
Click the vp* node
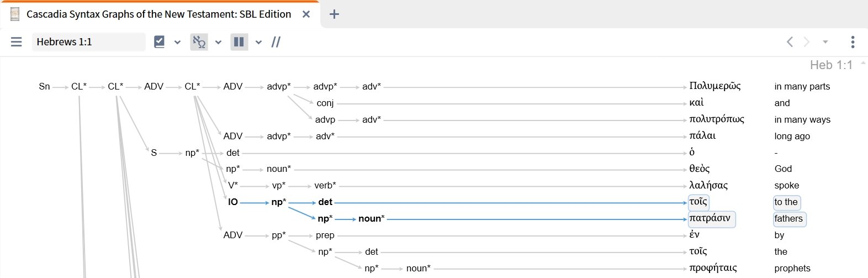tap(279, 186)
